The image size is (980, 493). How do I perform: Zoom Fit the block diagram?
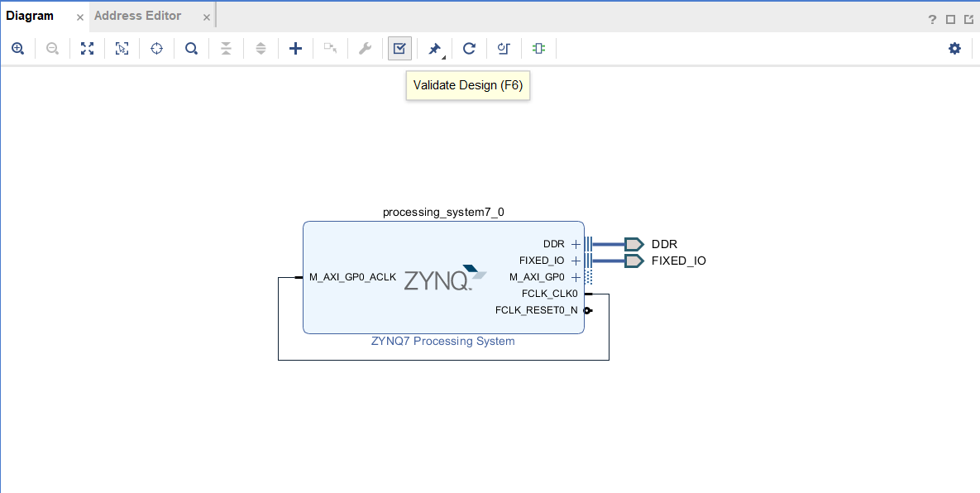87,48
